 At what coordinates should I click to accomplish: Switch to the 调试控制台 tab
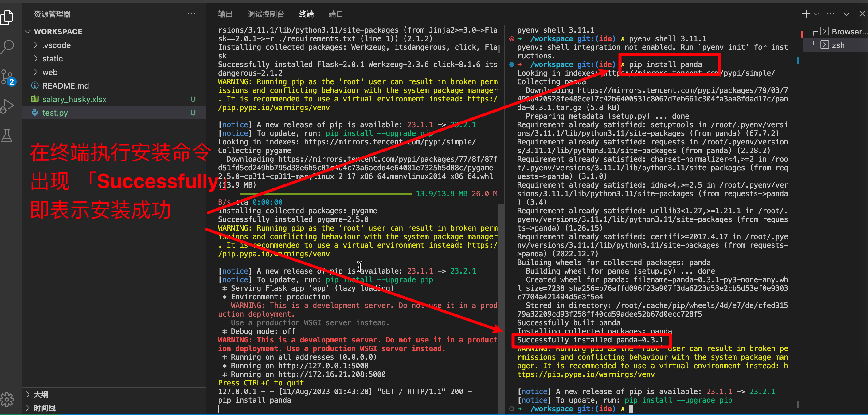[x=265, y=14]
